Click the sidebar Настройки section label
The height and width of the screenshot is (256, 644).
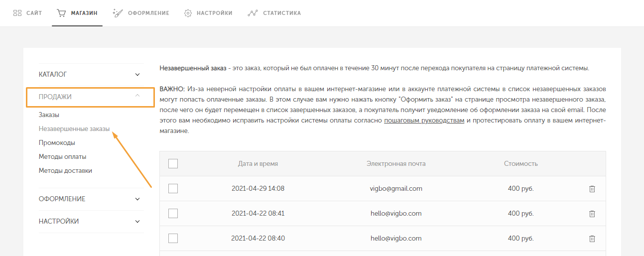click(x=59, y=221)
